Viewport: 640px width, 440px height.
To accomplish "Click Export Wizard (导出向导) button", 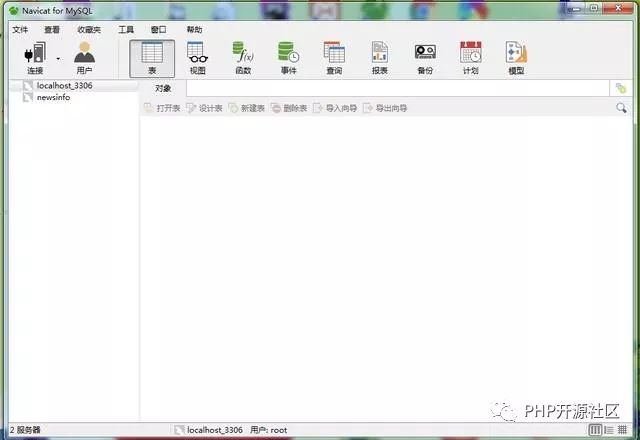I will (x=385, y=108).
